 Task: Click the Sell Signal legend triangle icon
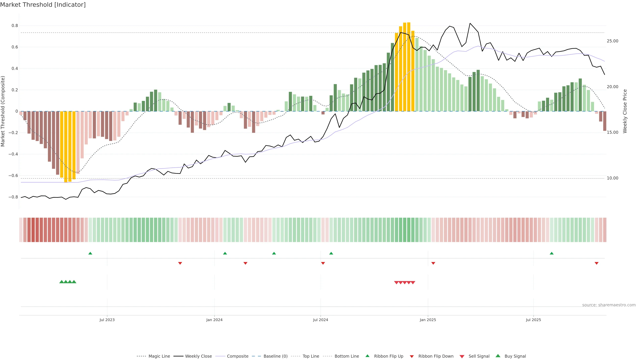click(x=462, y=356)
